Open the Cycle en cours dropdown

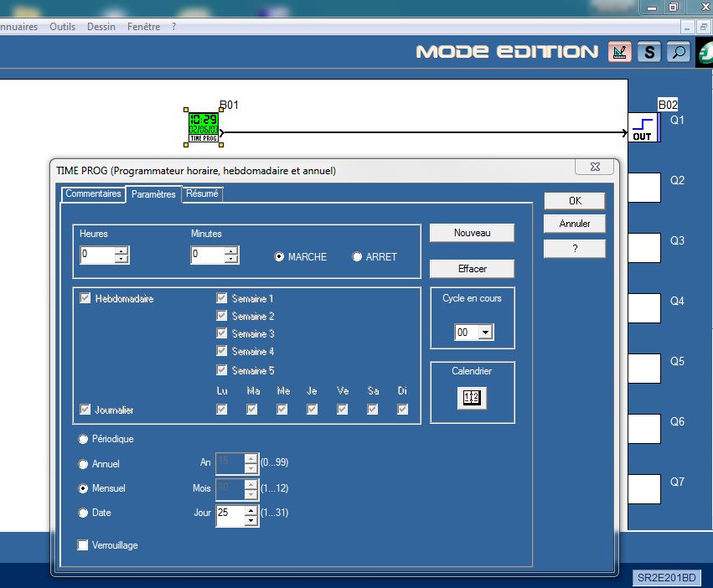click(x=485, y=333)
